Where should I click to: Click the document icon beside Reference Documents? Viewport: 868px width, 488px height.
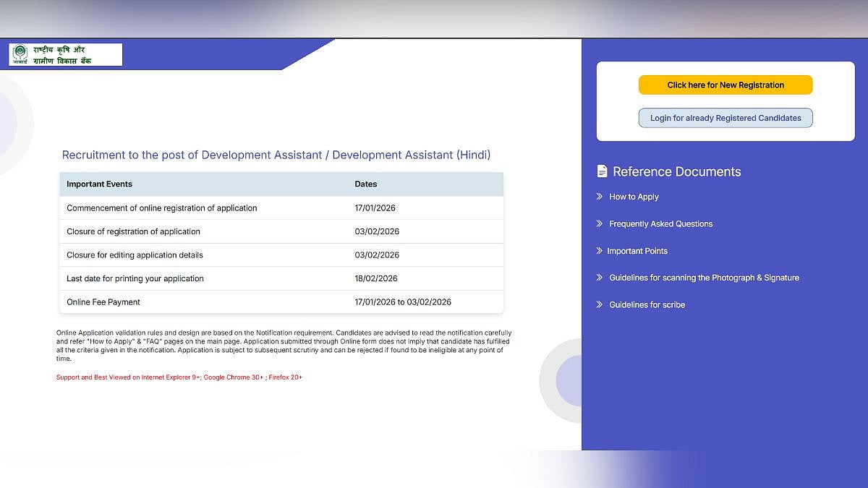[x=602, y=171]
